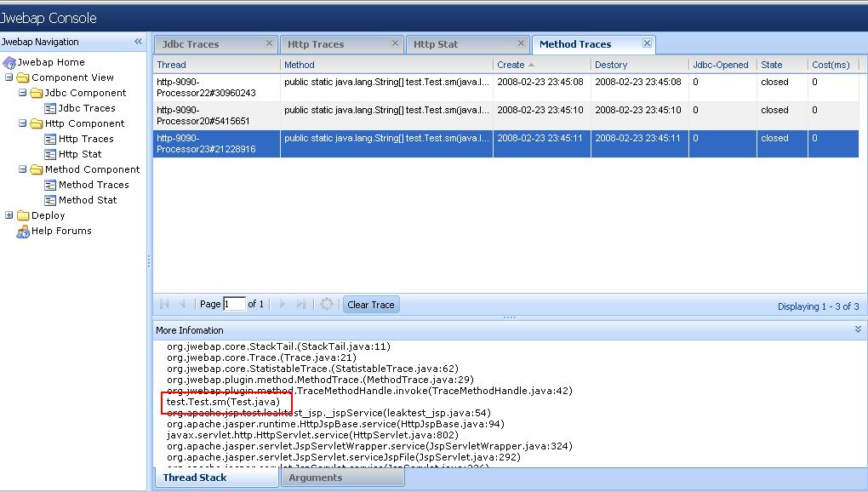The image size is (868, 492).
Task: Close the Jdbc Traces tab
Action: [x=269, y=43]
